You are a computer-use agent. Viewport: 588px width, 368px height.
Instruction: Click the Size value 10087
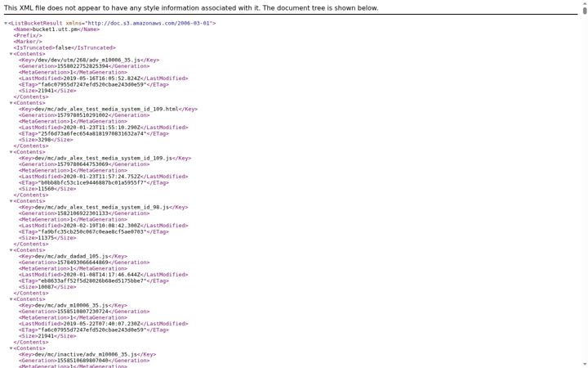[x=46, y=287]
